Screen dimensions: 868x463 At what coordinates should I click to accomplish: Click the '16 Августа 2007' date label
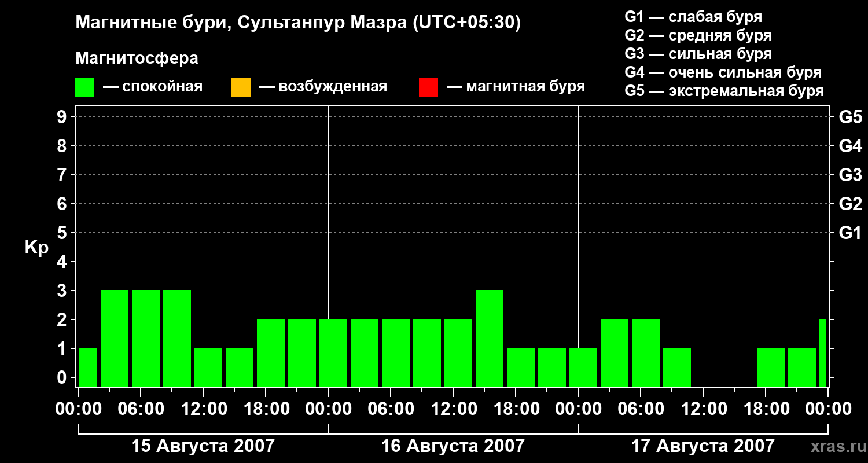[x=453, y=446]
